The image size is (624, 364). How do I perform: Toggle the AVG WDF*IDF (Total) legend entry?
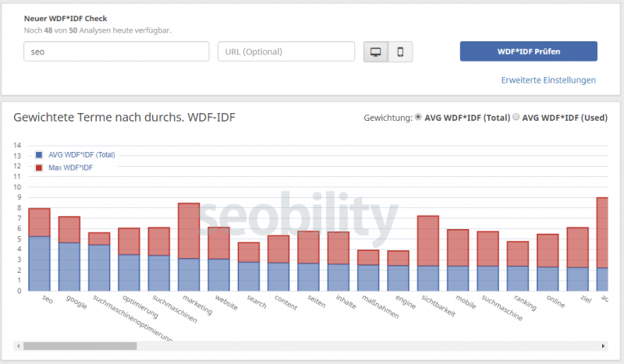click(x=75, y=155)
